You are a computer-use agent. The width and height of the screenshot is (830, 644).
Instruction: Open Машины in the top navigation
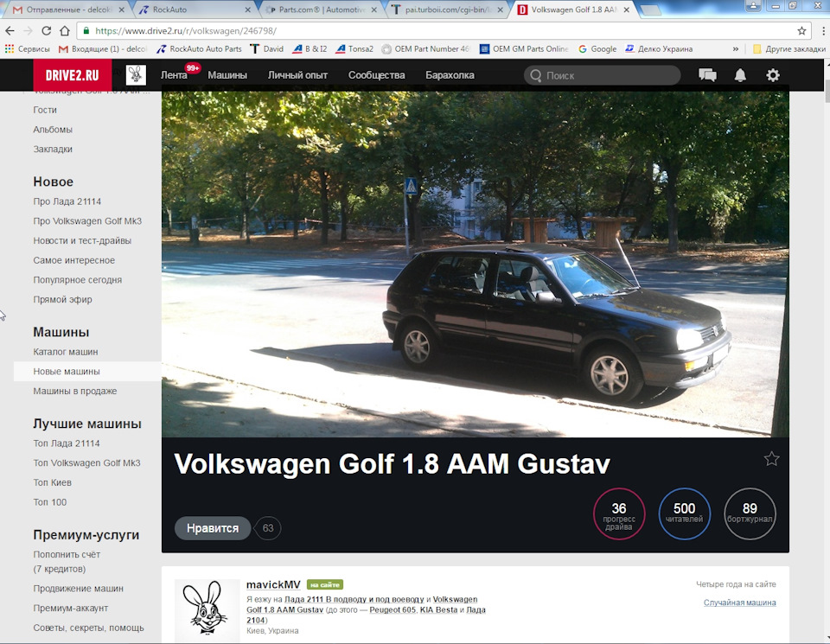pos(227,75)
